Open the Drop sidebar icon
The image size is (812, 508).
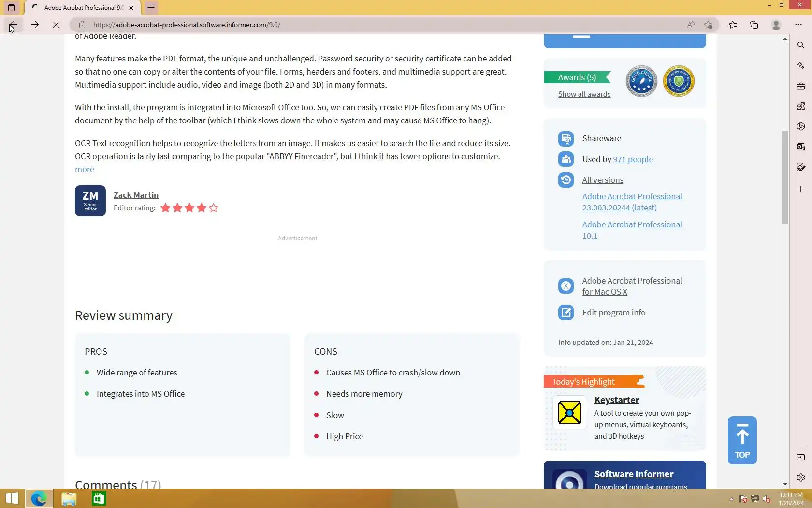point(801,167)
